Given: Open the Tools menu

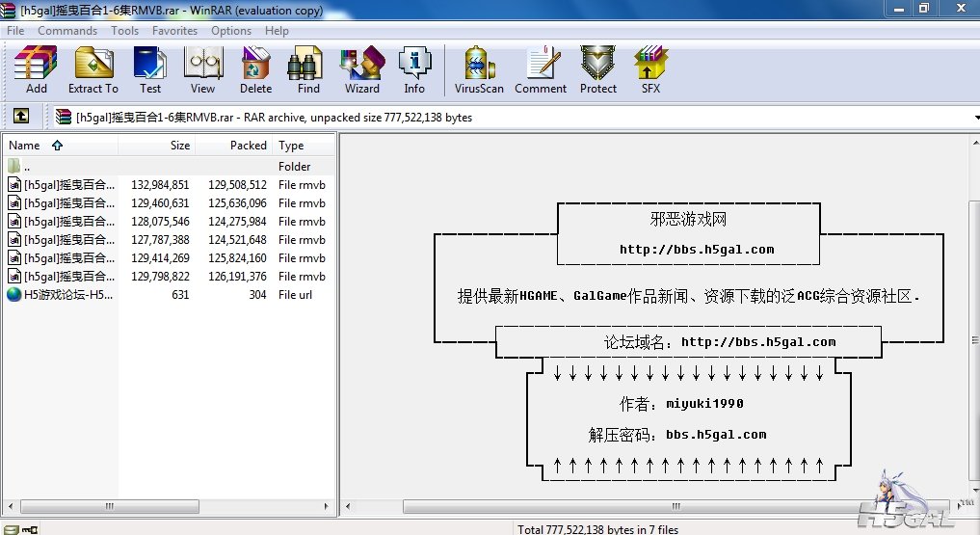Looking at the screenshot, I should [x=124, y=31].
